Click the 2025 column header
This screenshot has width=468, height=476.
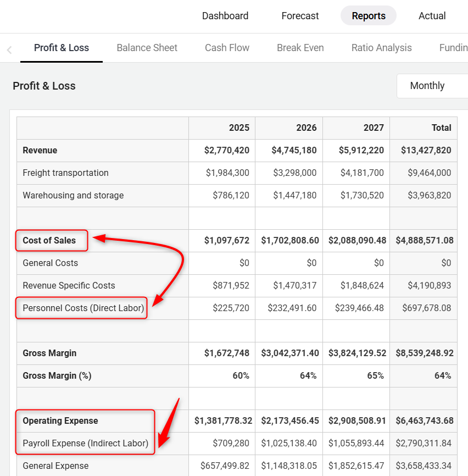[239, 128]
